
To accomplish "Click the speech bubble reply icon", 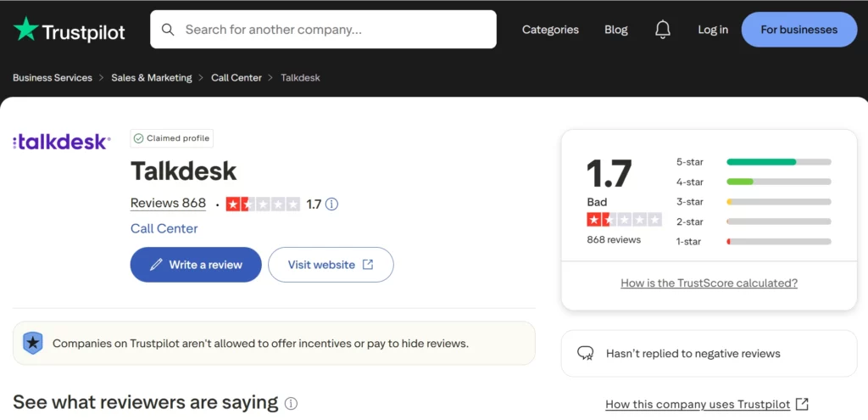I will 585,354.
